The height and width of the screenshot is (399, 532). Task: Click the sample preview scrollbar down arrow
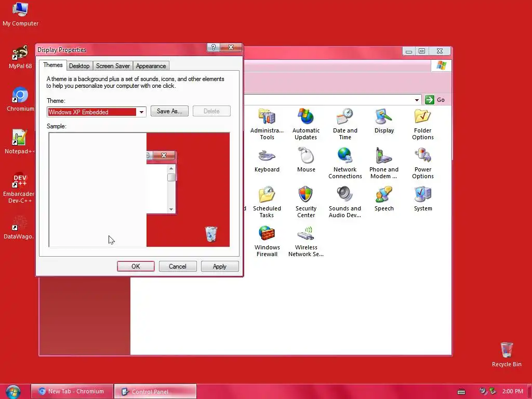point(171,209)
